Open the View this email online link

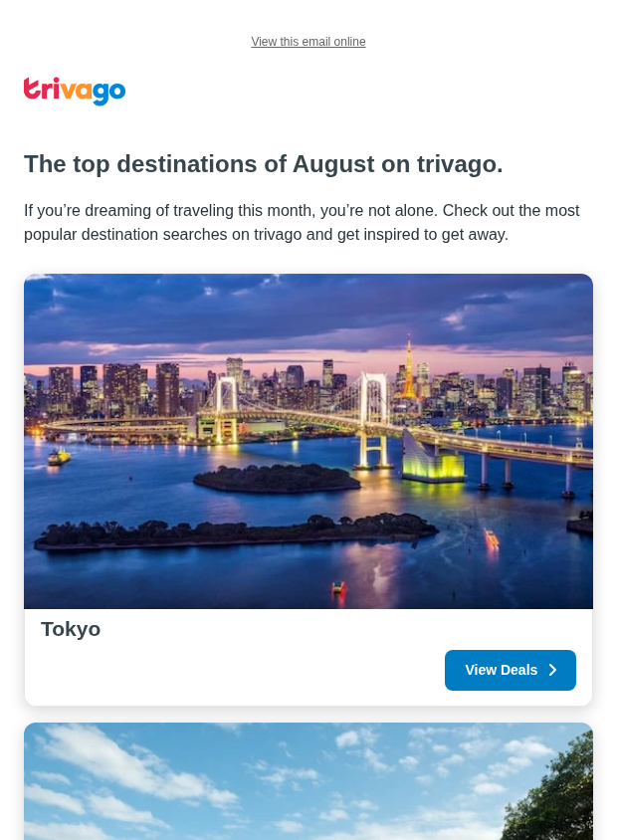pos(308,41)
